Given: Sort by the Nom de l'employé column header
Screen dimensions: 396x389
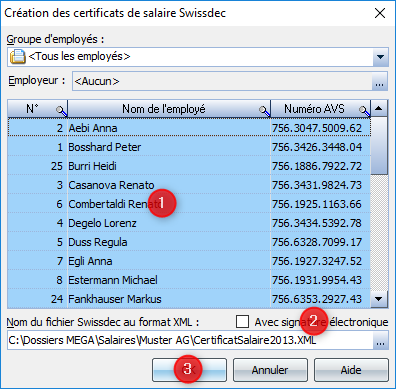Looking at the screenshot, I should click(x=164, y=109).
